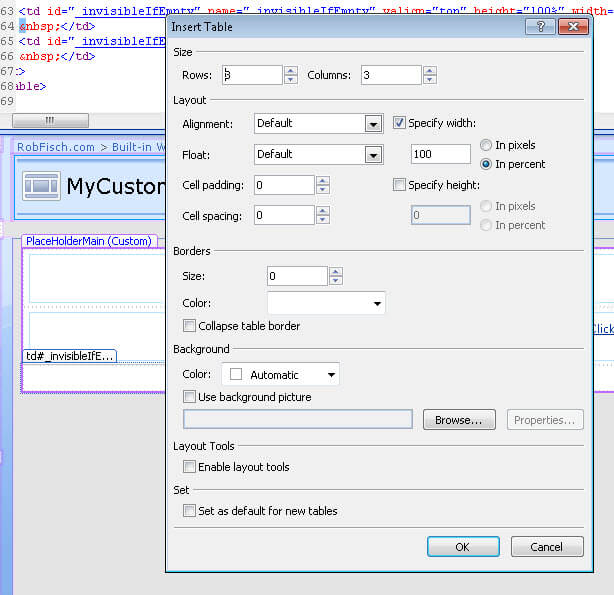Enable Use background picture option

[x=190, y=397]
